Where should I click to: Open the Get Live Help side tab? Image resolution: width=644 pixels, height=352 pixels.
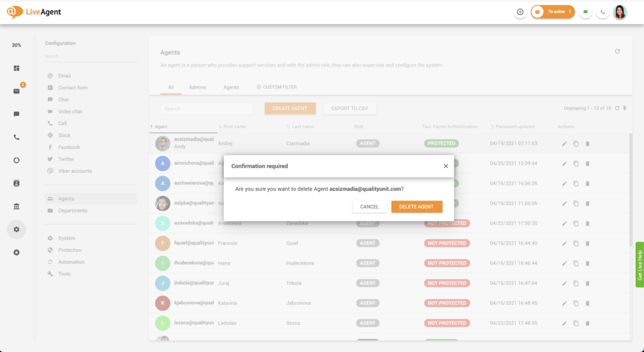639,264
